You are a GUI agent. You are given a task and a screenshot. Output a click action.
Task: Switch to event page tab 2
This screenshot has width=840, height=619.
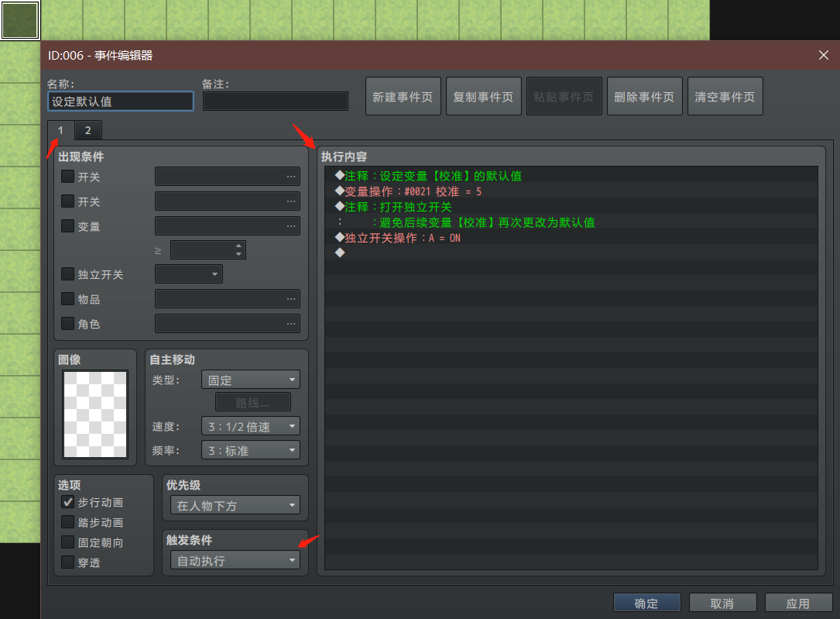87,130
